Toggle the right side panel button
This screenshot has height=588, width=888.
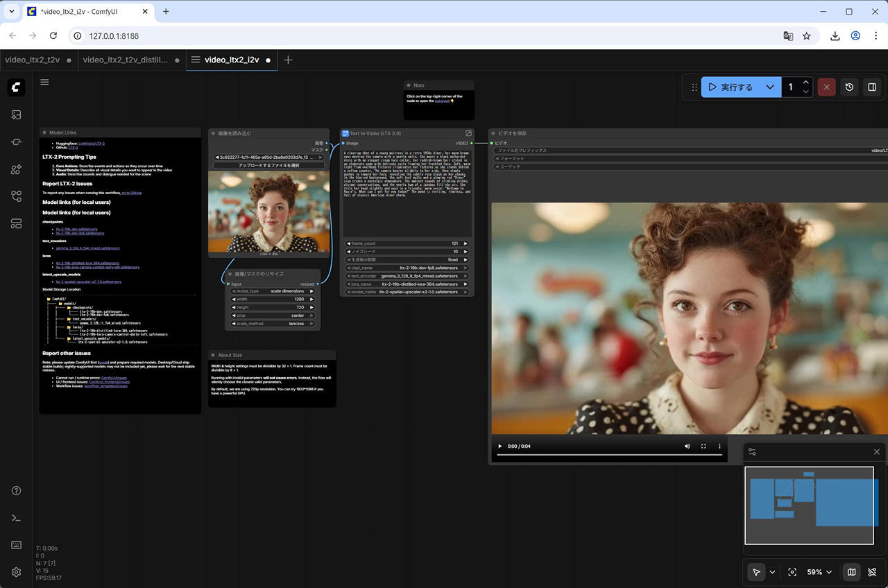[872, 87]
